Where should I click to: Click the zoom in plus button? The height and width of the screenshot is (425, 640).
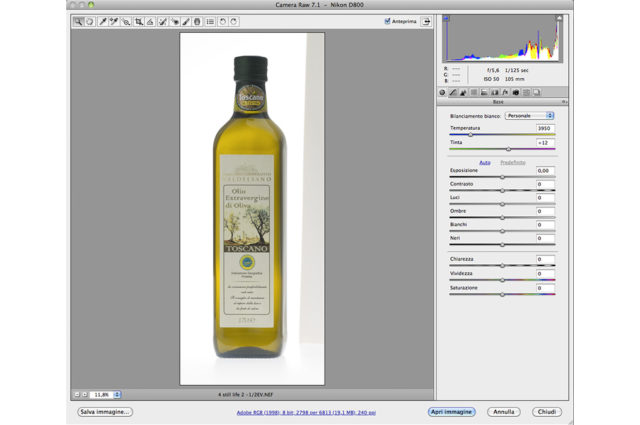(84, 395)
